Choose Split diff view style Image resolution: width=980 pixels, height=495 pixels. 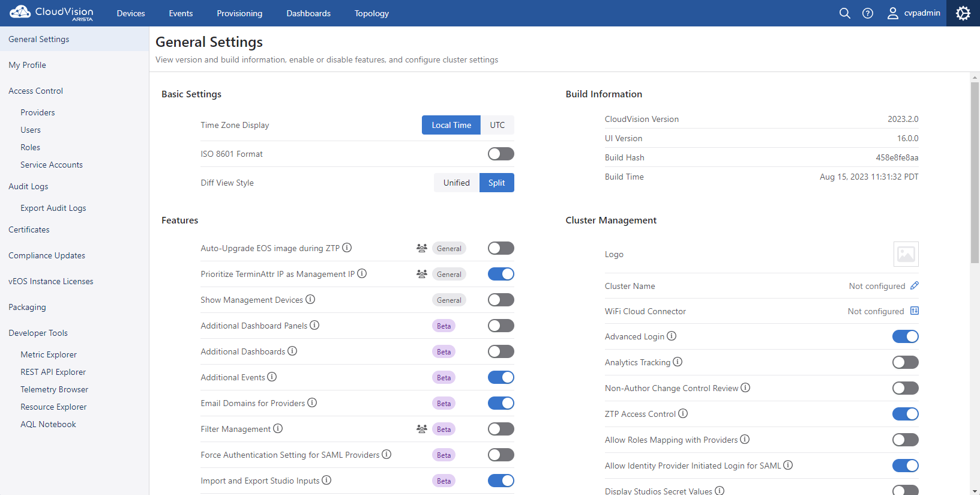click(497, 183)
